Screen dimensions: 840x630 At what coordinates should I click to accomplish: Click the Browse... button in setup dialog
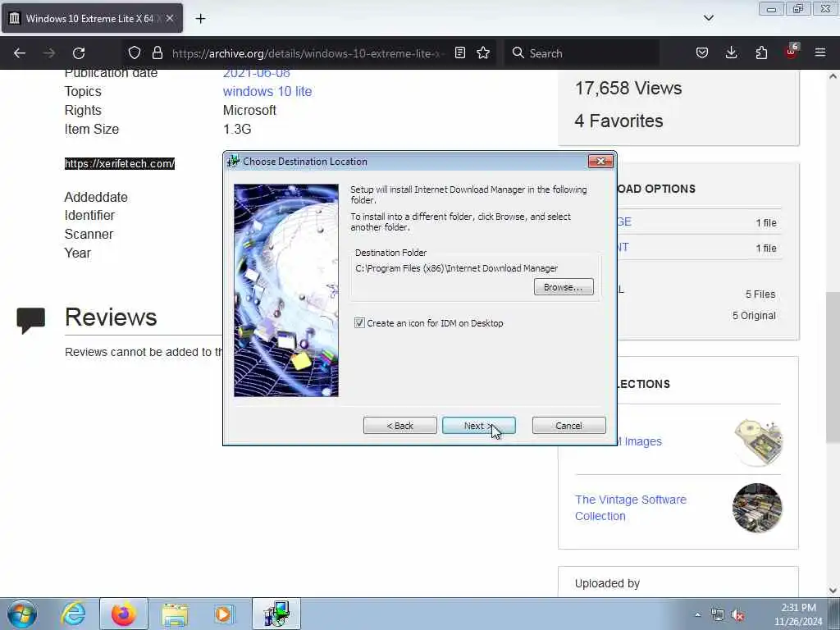[x=564, y=287]
